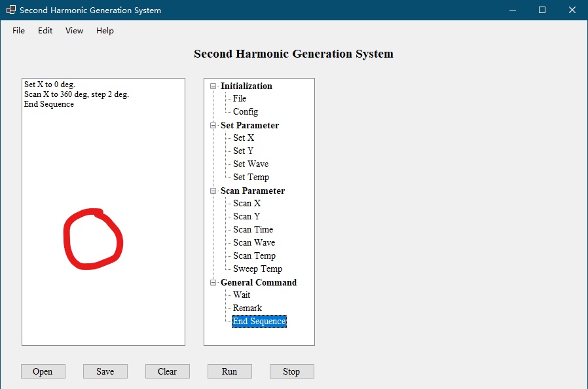Open the File menu

[18, 31]
